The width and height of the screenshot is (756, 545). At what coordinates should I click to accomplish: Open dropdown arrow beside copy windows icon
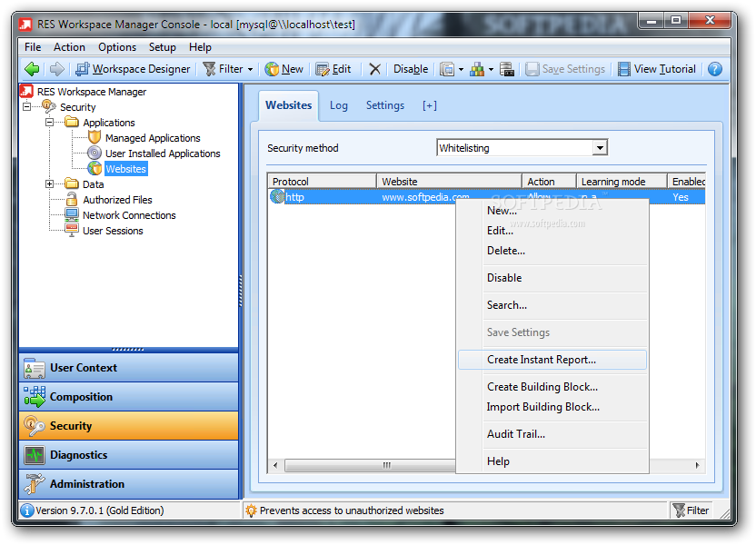click(x=461, y=70)
